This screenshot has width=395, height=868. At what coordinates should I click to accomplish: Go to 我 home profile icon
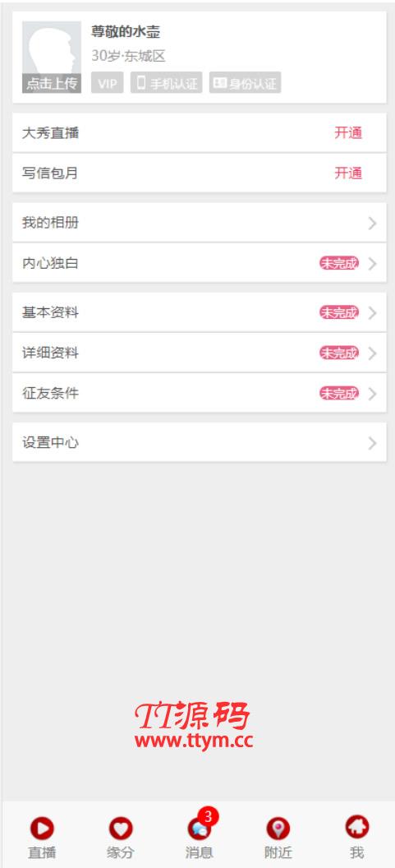click(357, 828)
